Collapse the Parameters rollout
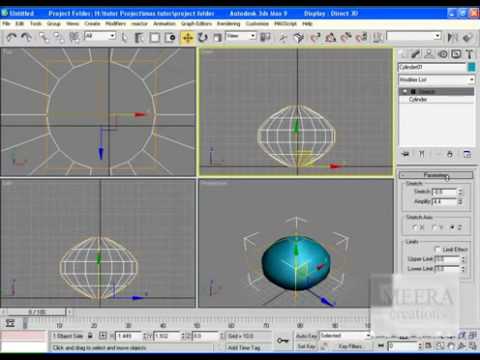The height and width of the screenshot is (360, 480). pyautogui.click(x=436, y=175)
